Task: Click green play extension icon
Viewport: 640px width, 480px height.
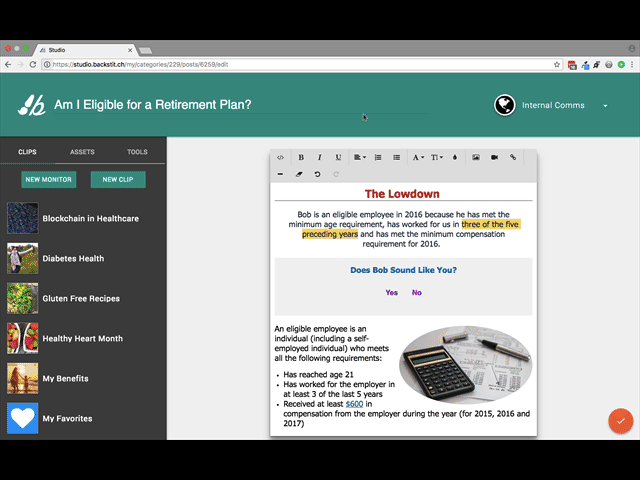Action: tap(621, 64)
